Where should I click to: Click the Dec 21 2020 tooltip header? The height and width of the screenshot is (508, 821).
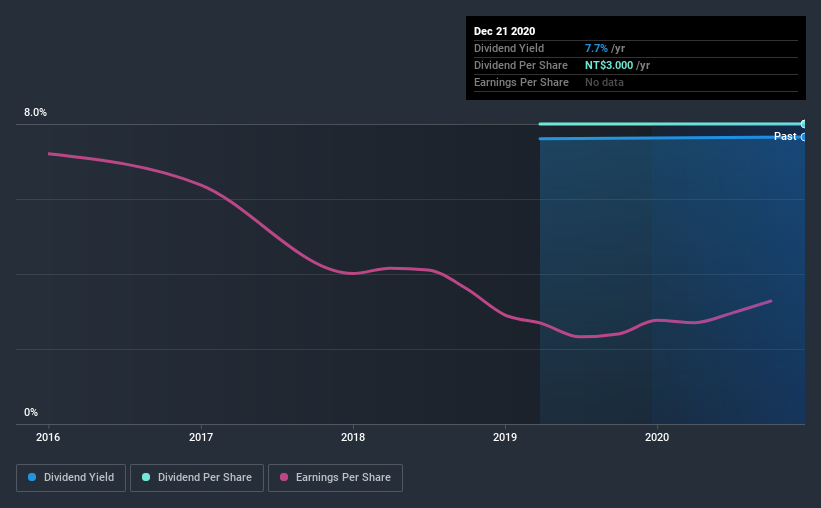click(504, 31)
